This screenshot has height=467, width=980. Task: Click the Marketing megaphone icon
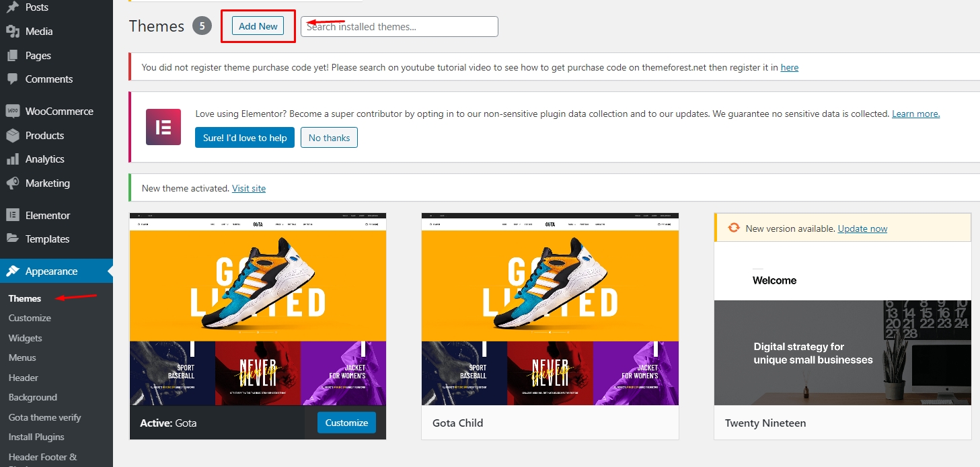[x=13, y=183]
